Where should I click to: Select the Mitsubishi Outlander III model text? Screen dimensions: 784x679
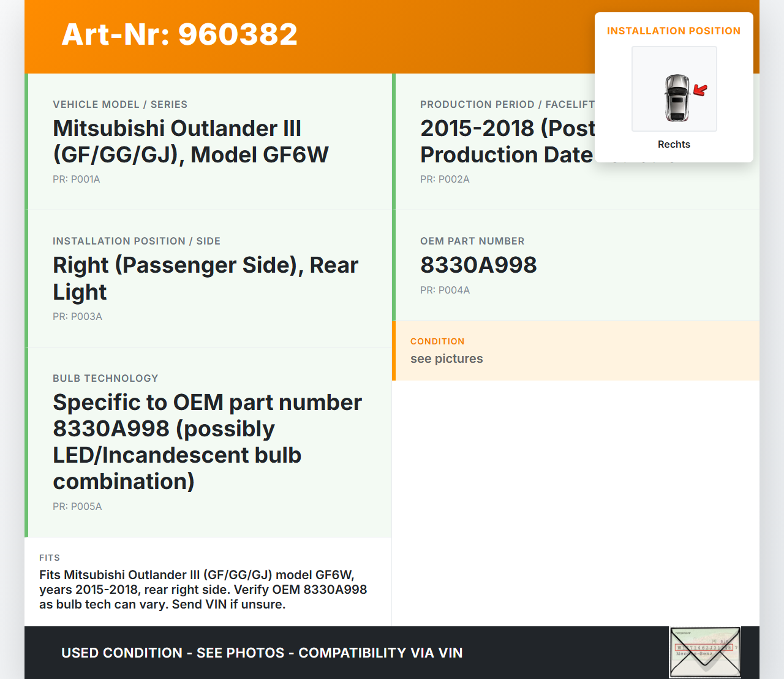pos(190,142)
